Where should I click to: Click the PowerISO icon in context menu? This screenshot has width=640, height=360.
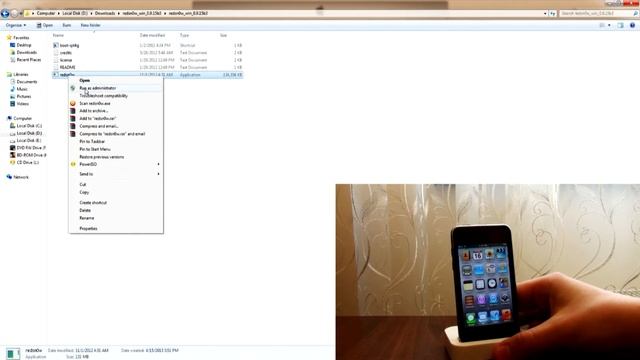coord(73,164)
